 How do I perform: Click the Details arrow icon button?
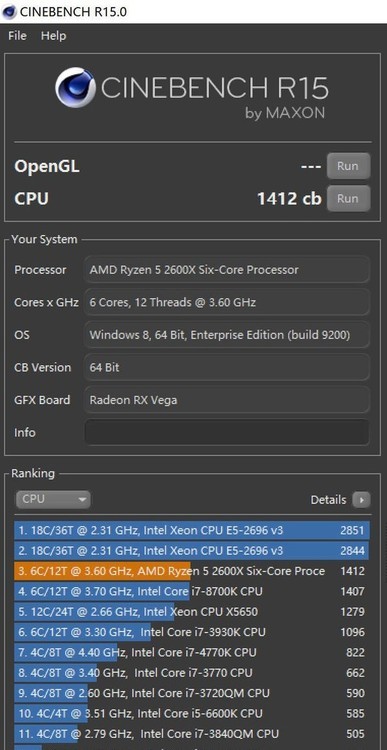coord(361,500)
